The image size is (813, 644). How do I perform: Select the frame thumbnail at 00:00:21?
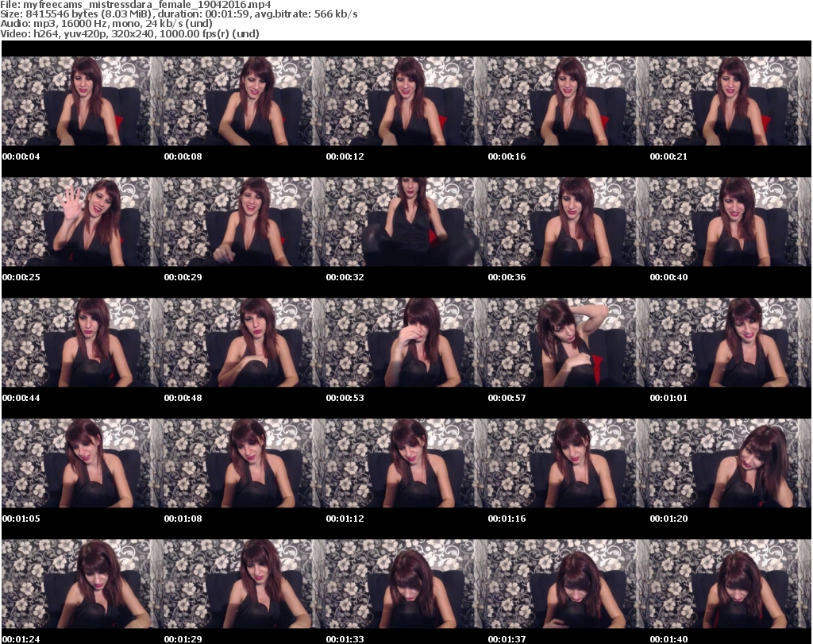tap(730, 101)
